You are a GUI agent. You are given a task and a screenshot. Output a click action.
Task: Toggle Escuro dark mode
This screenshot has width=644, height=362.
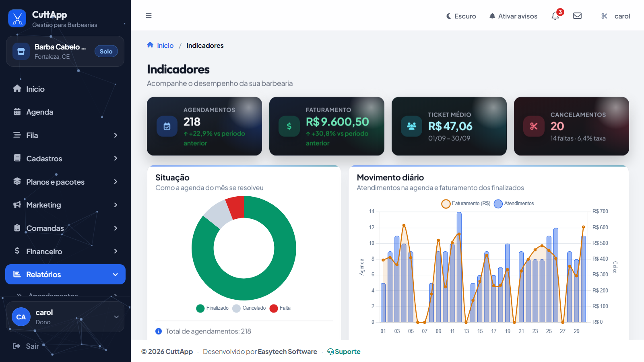[x=461, y=16]
